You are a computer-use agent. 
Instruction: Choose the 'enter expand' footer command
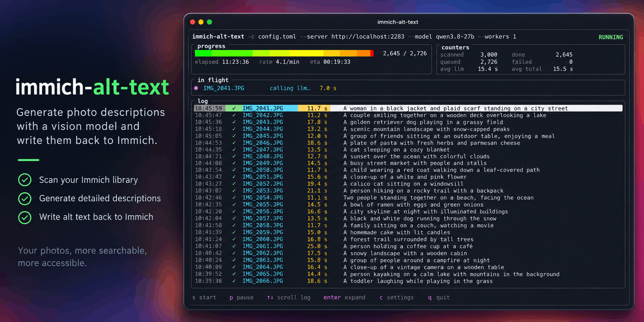(x=344, y=297)
